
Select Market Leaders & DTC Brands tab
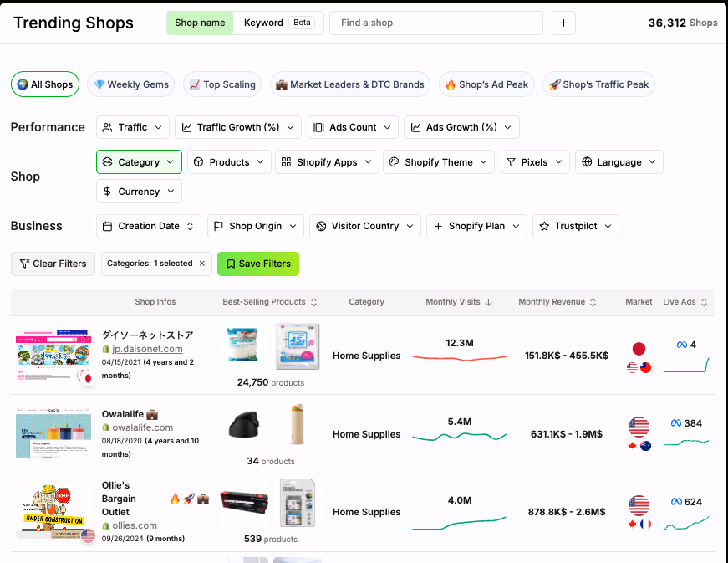[350, 84]
